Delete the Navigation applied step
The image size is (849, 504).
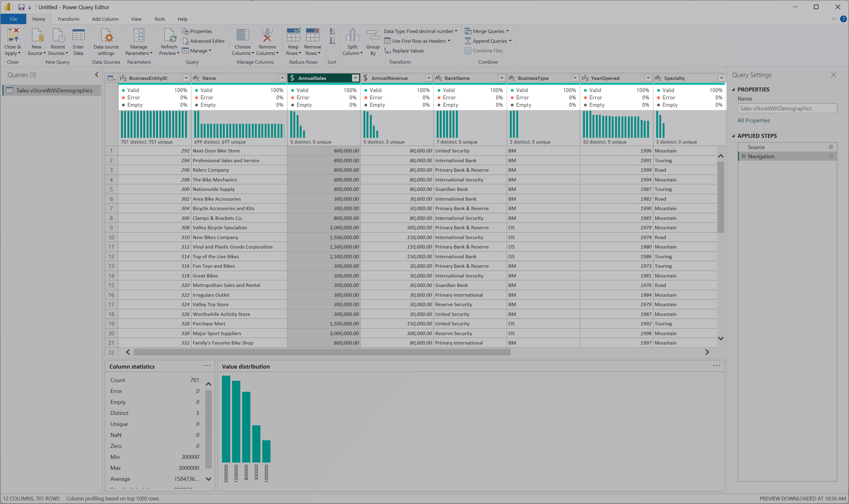[743, 156]
